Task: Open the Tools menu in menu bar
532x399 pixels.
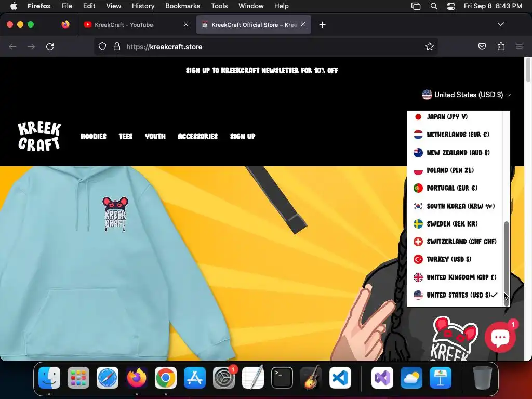Action: [x=219, y=6]
